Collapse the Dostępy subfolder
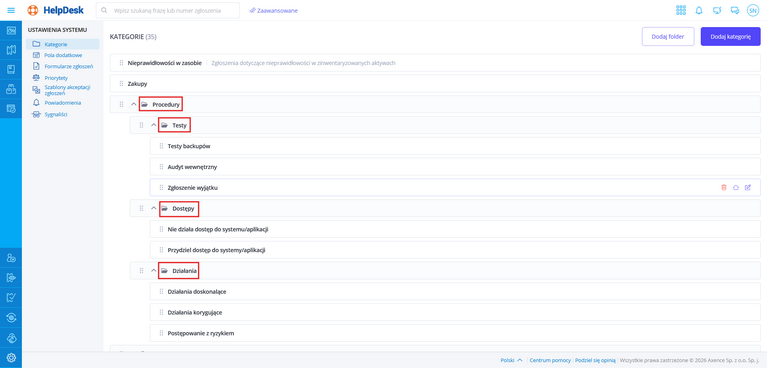Image resolution: width=767 pixels, height=368 pixels. tap(154, 208)
